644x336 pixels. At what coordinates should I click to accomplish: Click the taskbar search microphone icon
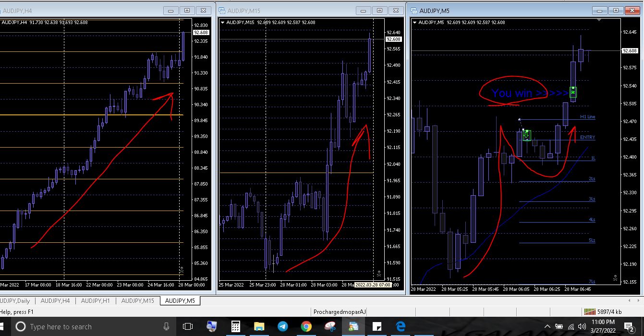point(166,326)
